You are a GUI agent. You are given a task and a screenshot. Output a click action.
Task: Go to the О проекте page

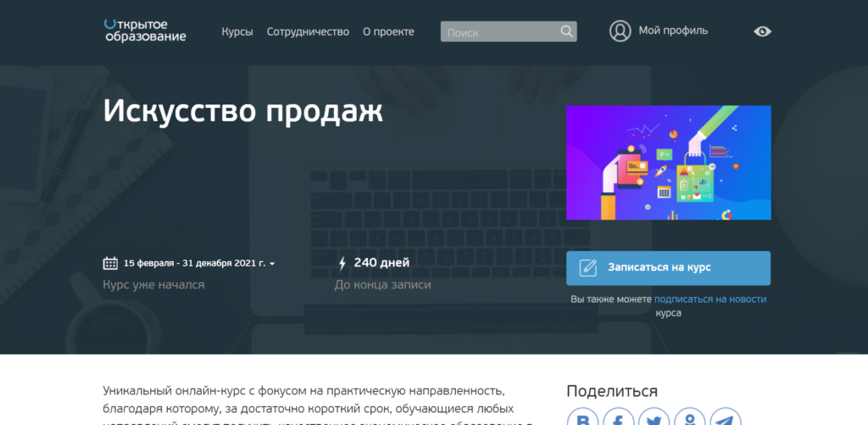click(x=388, y=31)
